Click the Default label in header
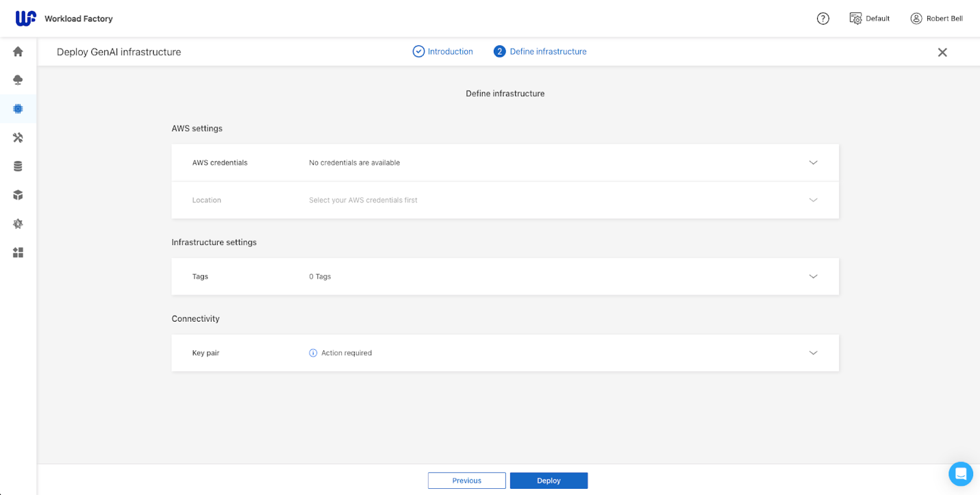Image resolution: width=980 pixels, height=495 pixels. [x=877, y=18]
